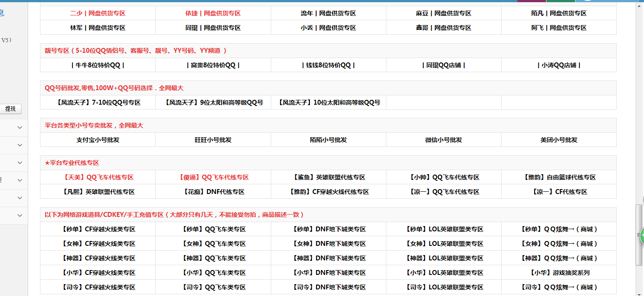Visit 同琨QQ店铺
Screen dimensions: 644x296
tap(444, 65)
